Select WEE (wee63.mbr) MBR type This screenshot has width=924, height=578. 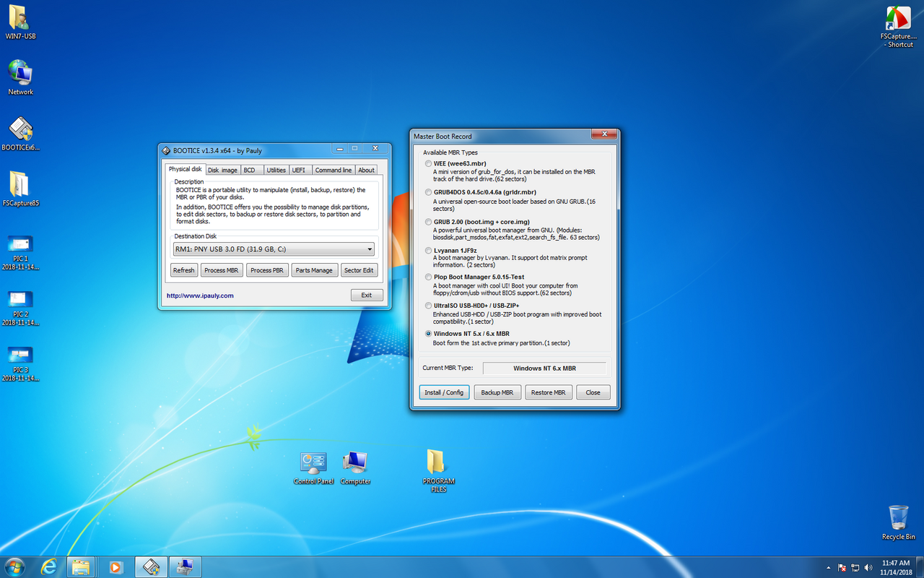(x=429, y=163)
